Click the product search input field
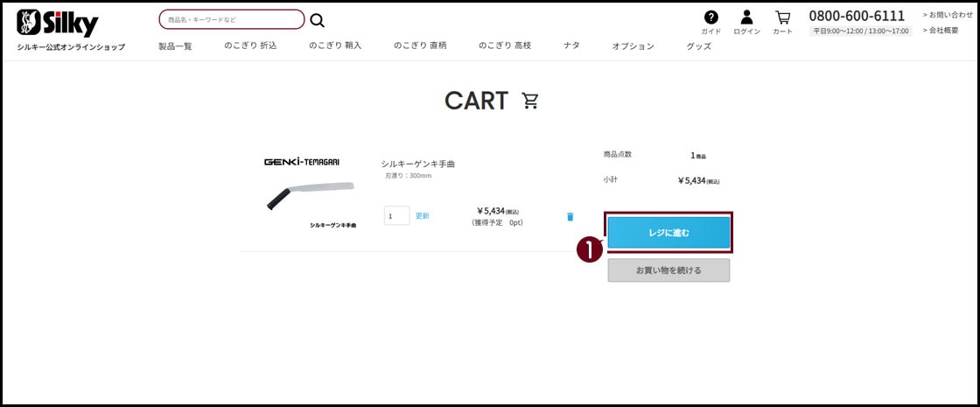 tap(232, 19)
